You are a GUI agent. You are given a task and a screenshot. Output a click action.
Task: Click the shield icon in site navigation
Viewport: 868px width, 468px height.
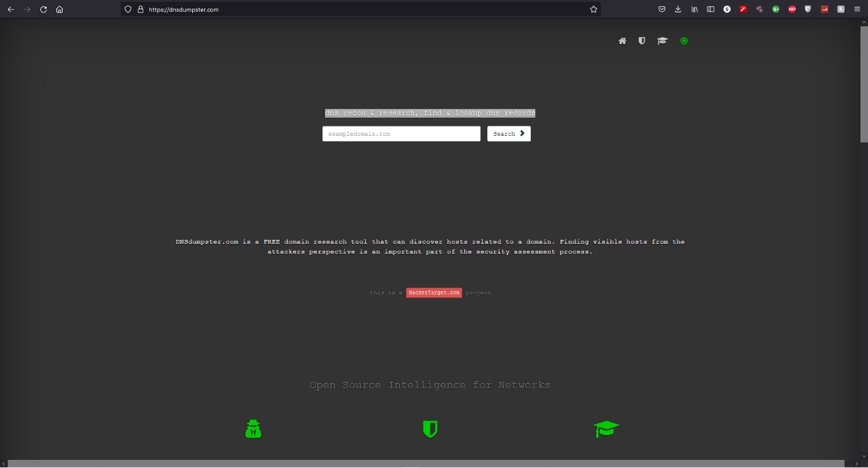tap(642, 41)
